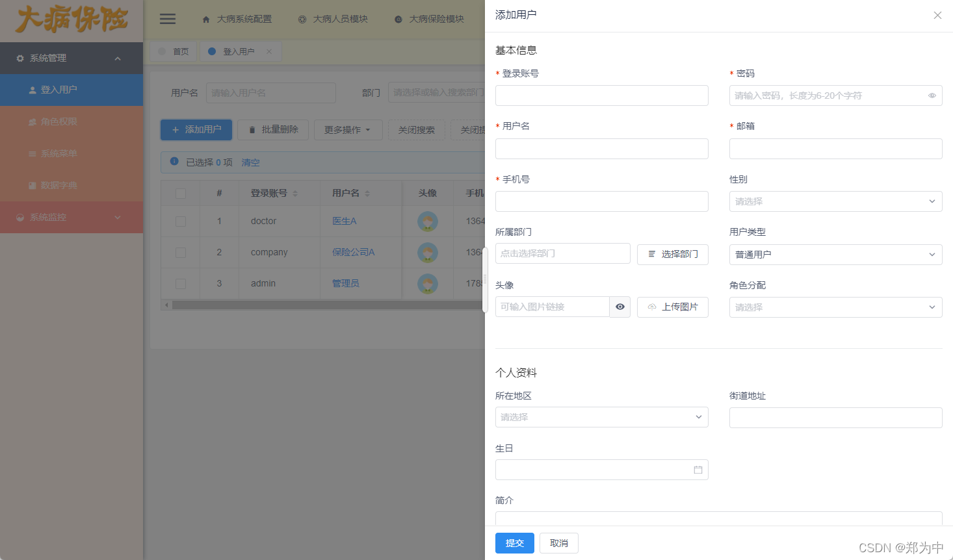This screenshot has height=560, width=953.
Task: Submit the form with 提交 button
Action: tap(514, 543)
